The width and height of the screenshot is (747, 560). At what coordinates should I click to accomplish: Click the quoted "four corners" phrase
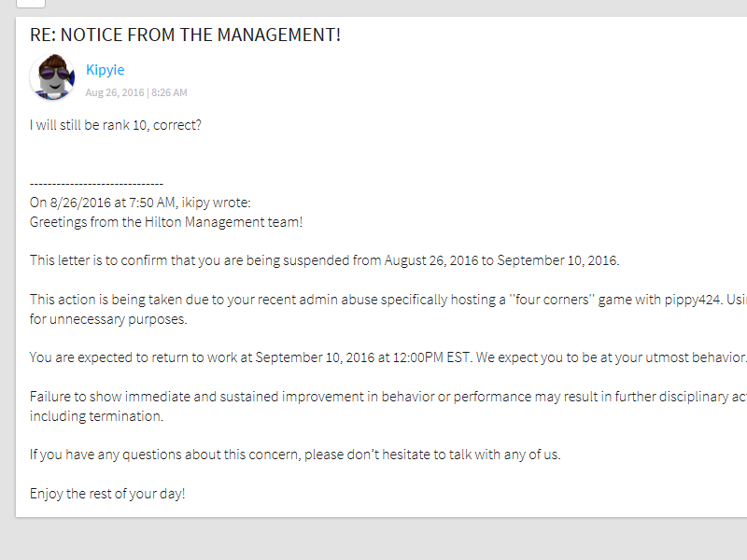551,300
